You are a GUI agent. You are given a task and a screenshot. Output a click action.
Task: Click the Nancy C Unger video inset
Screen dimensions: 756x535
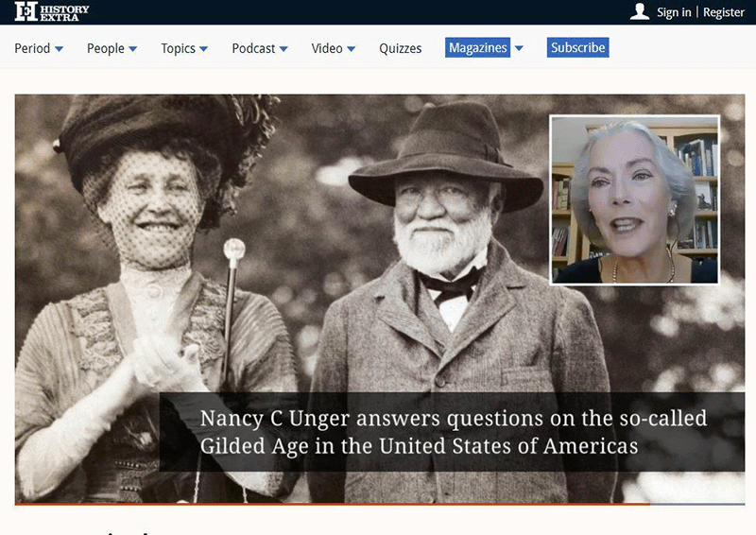pyautogui.click(x=634, y=199)
